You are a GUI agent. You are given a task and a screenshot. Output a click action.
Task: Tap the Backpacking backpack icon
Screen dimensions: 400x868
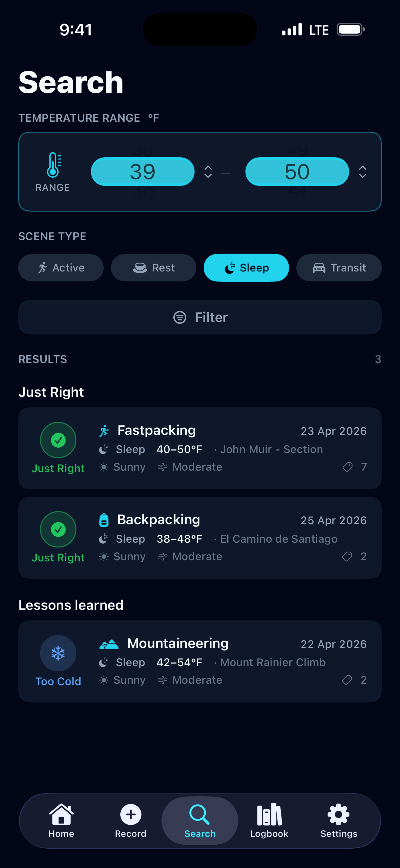pos(104,520)
